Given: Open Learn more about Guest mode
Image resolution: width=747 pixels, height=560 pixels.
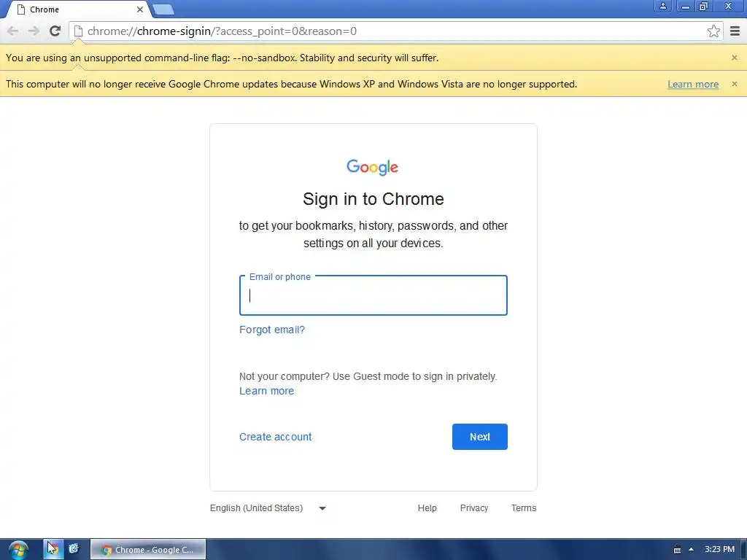Looking at the screenshot, I should coord(266,391).
